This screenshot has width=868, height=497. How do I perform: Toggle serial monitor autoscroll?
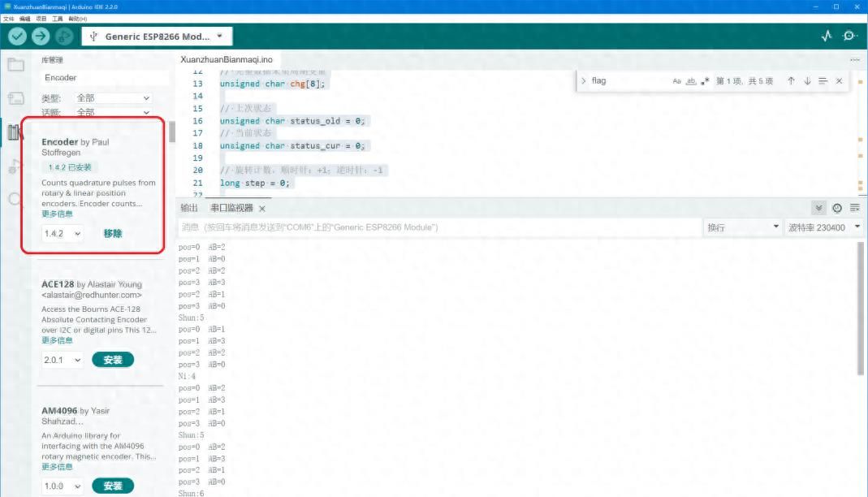(x=819, y=208)
